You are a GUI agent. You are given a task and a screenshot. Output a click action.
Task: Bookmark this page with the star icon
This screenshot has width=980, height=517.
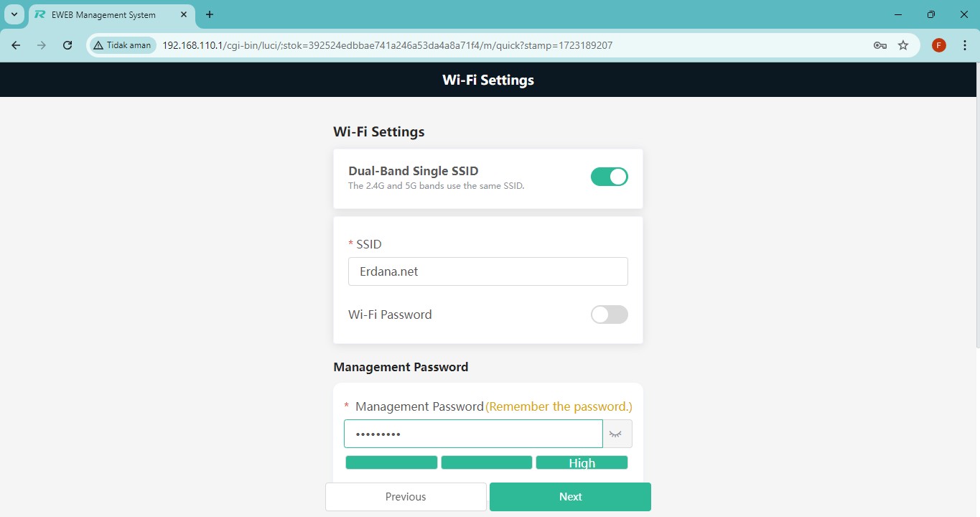click(903, 45)
